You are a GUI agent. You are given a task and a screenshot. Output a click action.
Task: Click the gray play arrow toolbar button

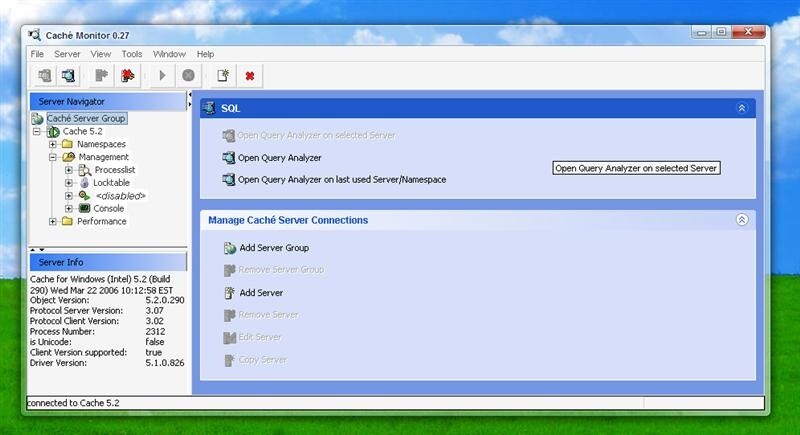pyautogui.click(x=162, y=75)
